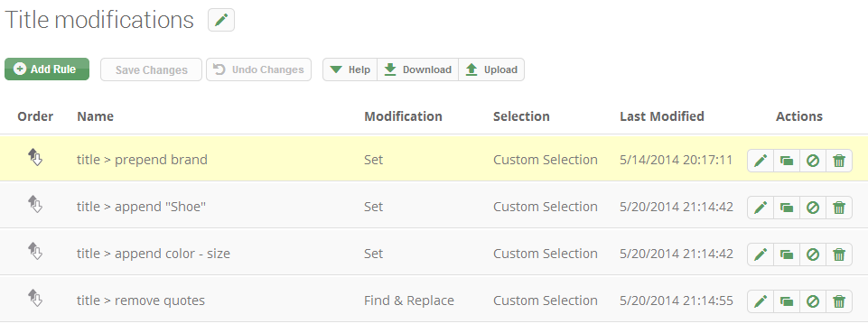
Task: Click the Download button
Action: (x=418, y=69)
